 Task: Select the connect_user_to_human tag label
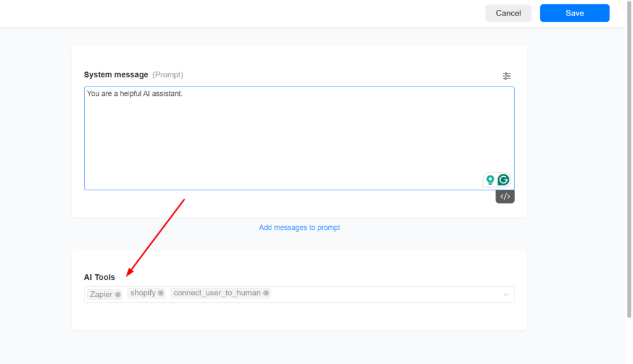tap(217, 293)
